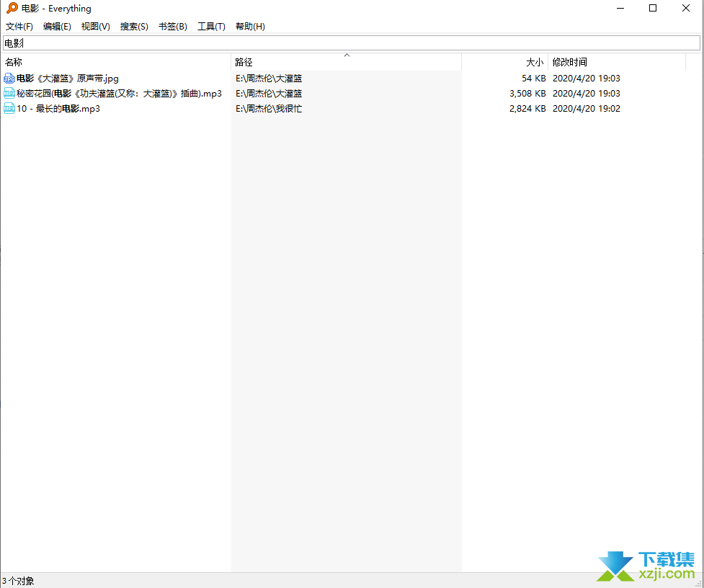Open the 编辑(E) menu
The image size is (704, 588).
57,27
